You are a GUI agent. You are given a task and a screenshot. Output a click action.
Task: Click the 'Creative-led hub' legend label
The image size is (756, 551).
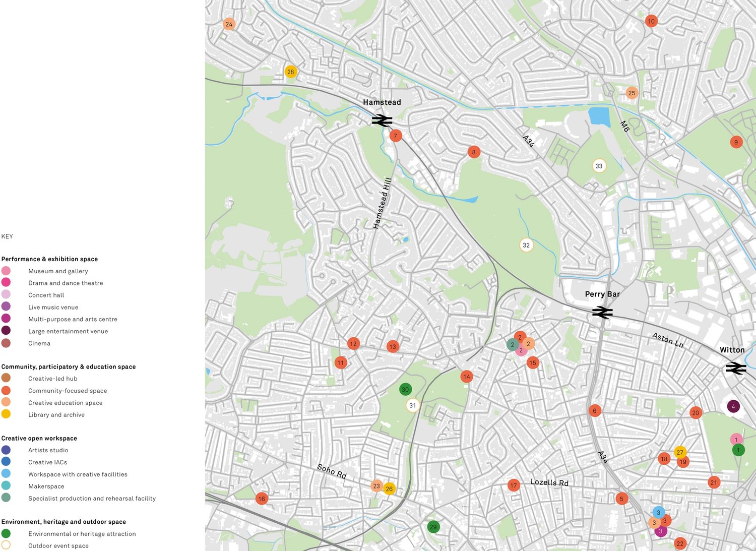(53, 379)
